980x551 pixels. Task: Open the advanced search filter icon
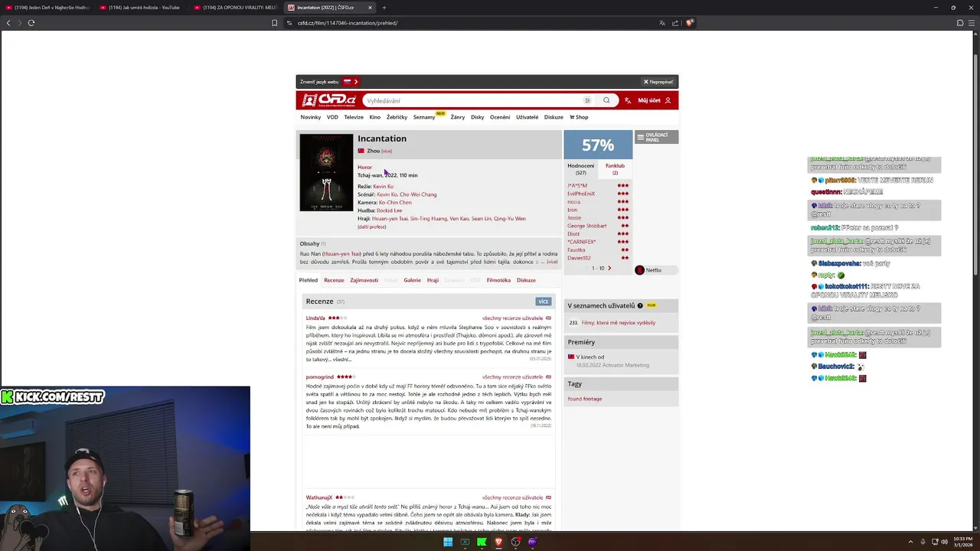[x=587, y=100]
